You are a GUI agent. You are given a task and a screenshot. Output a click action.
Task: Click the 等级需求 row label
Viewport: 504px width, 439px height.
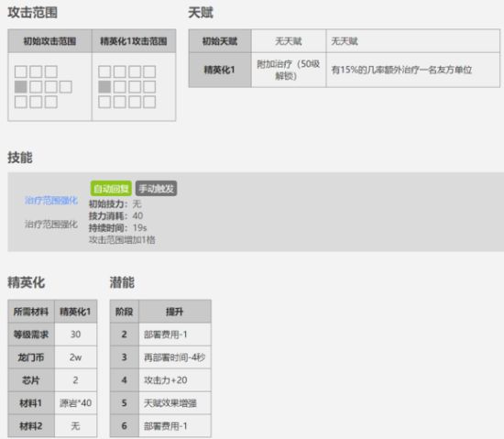[31, 335]
